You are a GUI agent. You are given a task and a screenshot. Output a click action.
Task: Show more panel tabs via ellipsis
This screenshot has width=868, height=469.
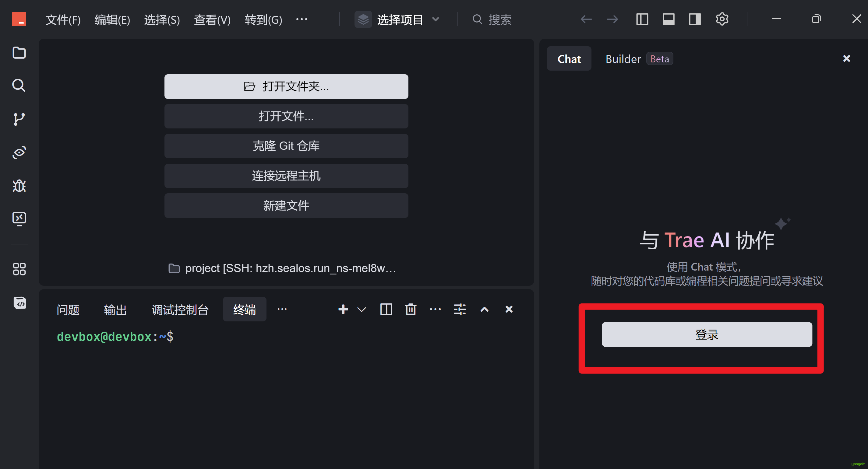pos(282,309)
